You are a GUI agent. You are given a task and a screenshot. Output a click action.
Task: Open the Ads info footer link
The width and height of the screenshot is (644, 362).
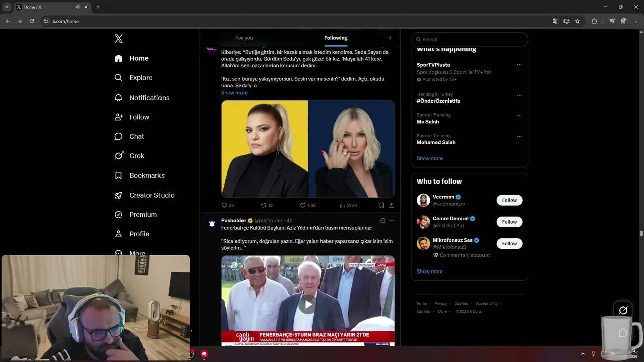tap(423, 311)
